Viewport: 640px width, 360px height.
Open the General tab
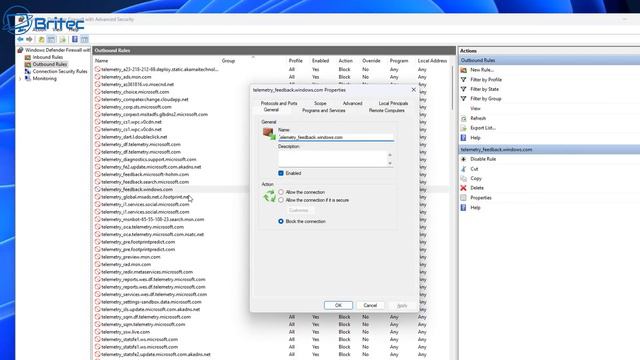coord(271,110)
